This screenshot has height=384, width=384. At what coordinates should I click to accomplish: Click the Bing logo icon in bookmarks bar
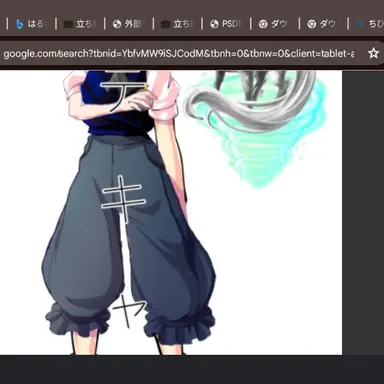(20, 24)
